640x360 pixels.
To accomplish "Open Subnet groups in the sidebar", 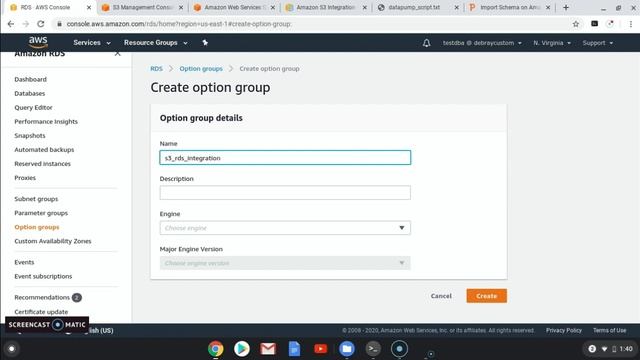I will [36, 199].
